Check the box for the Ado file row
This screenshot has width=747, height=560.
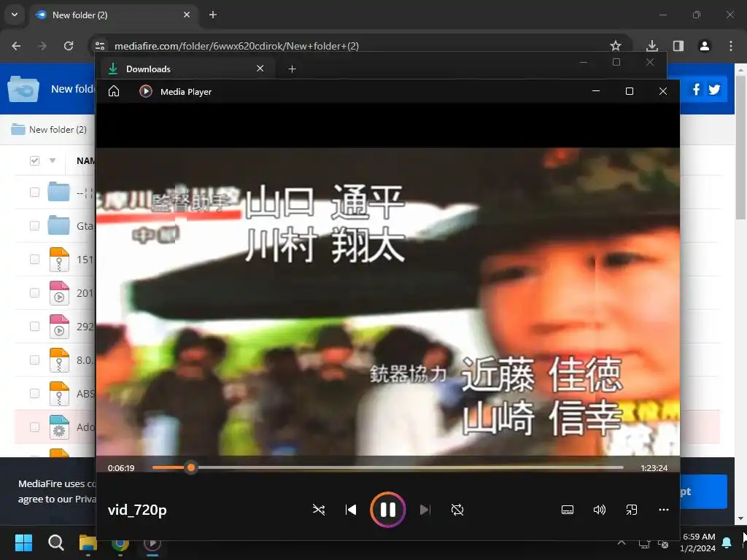[x=34, y=427]
